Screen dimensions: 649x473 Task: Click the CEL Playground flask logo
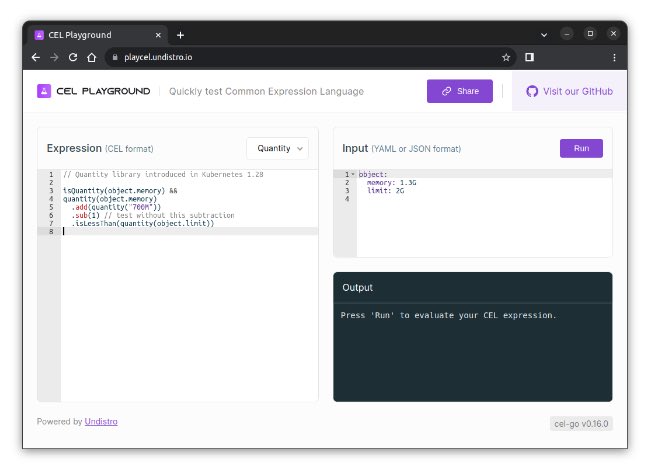[44, 91]
